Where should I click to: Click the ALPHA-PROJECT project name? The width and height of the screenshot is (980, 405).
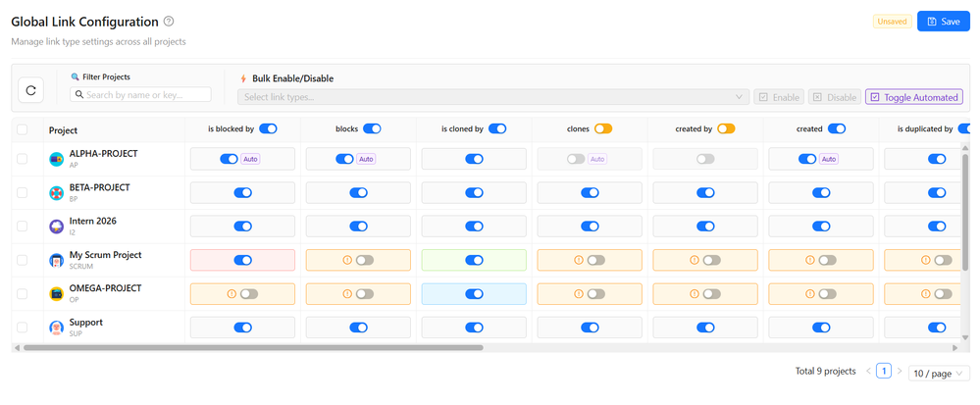tap(103, 153)
